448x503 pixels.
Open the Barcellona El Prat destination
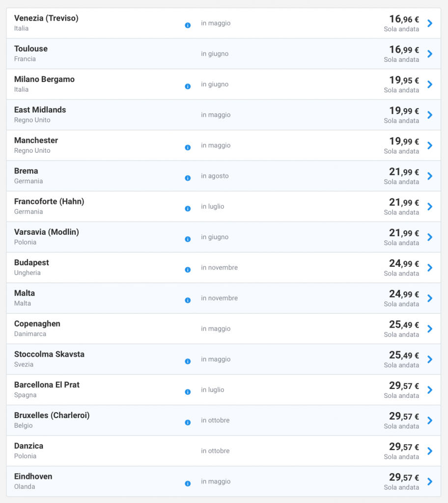(x=47, y=385)
